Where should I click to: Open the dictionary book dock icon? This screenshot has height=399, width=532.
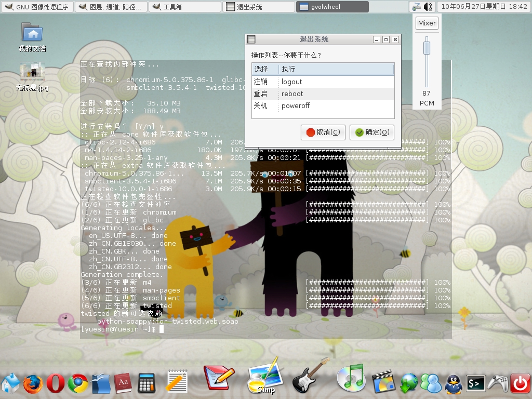click(x=123, y=383)
